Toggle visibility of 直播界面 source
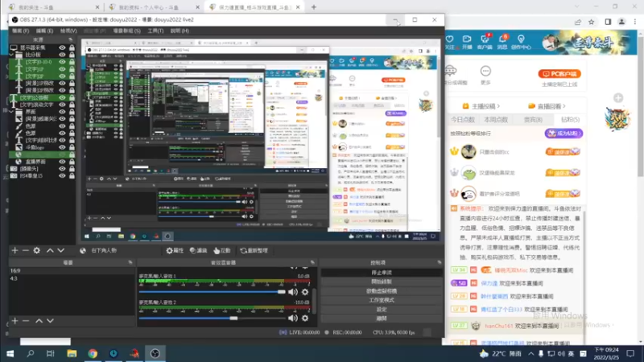 62,162
